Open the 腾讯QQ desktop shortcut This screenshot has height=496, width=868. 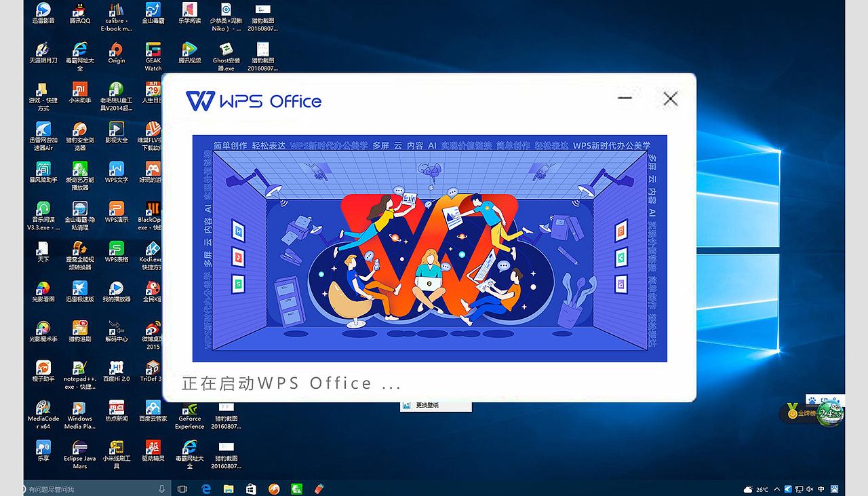(79, 13)
